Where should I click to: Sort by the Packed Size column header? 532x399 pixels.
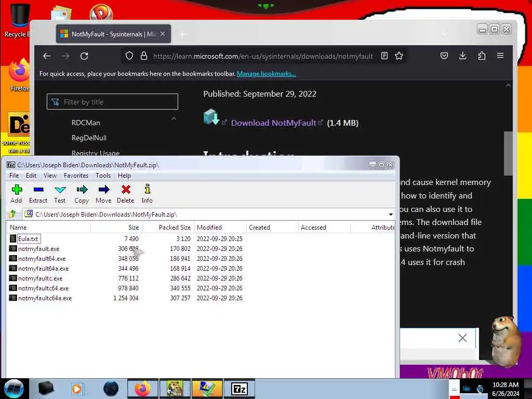pos(168,228)
